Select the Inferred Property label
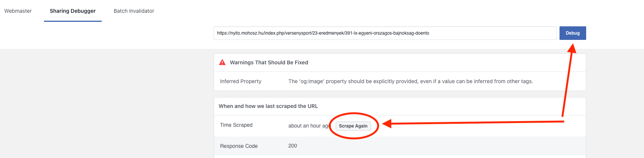This screenshot has width=644, height=158. coord(241,81)
